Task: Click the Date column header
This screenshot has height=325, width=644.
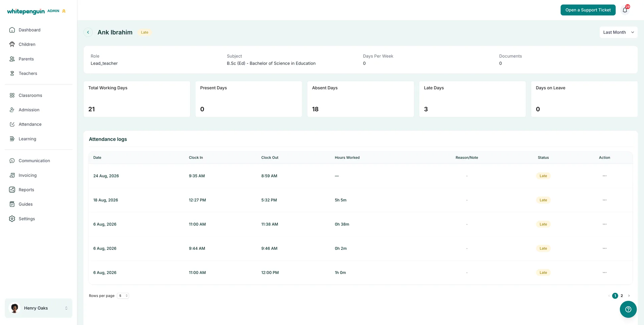Action: point(97,157)
